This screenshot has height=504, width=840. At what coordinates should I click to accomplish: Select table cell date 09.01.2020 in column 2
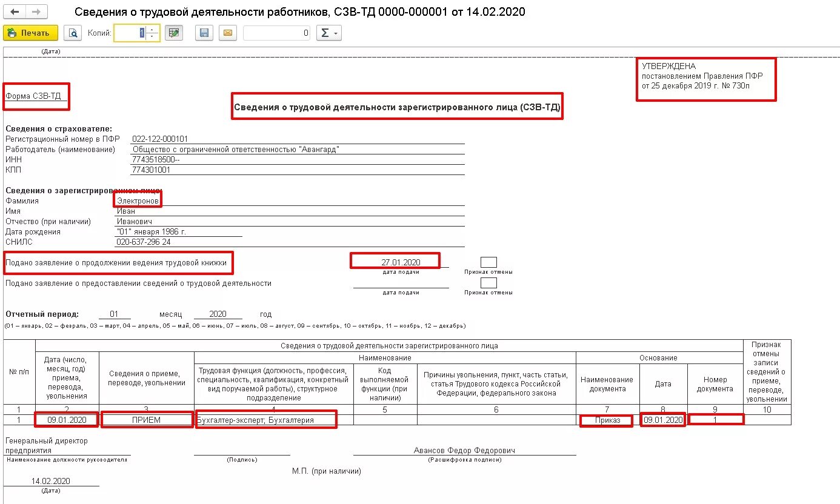67,420
